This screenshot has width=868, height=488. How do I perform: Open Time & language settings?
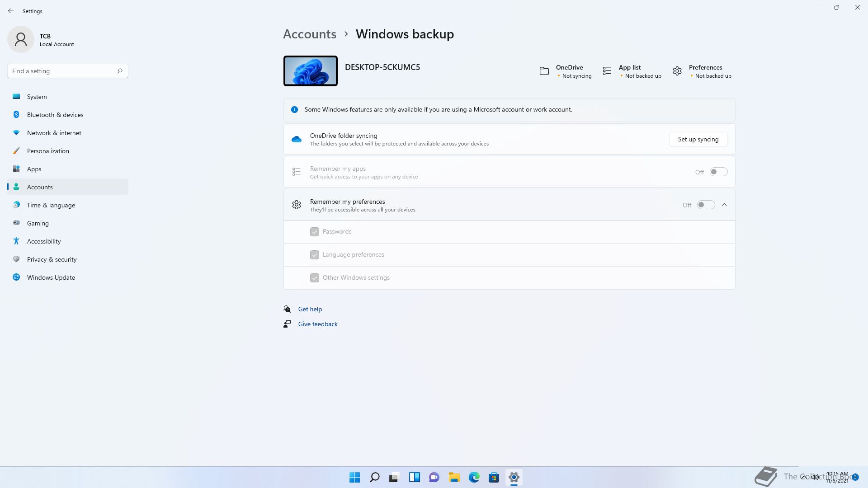tap(68, 205)
